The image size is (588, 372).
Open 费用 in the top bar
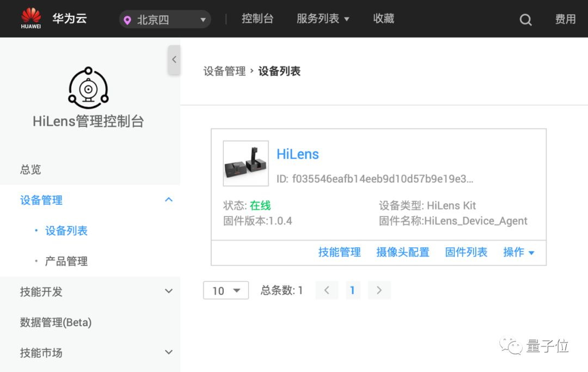pyautogui.click(x=566, y=19)
